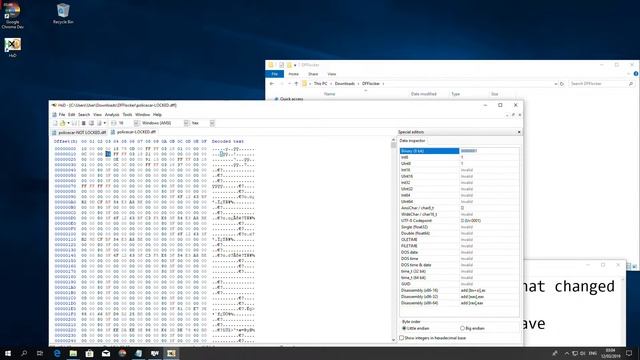Click the hex view vertical scrollbar
The width and height of the screenshot is (640, 360).
point(393,239)
